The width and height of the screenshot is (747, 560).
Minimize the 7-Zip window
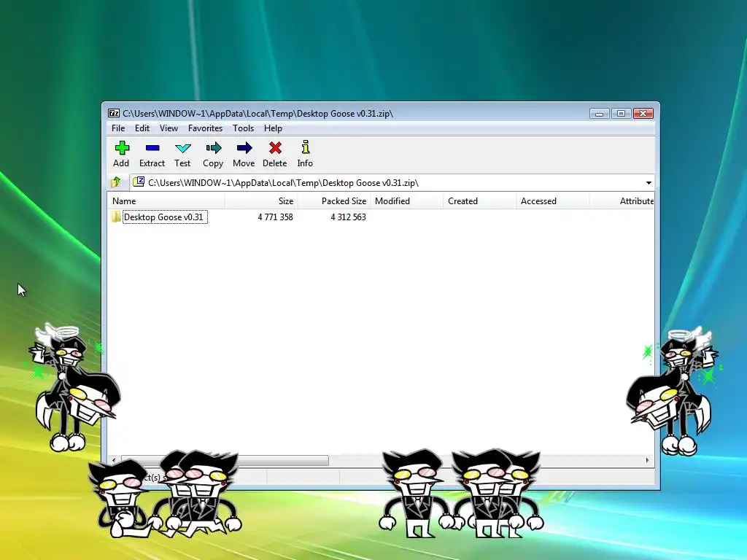pyautogui.click(x=600, y=113)
